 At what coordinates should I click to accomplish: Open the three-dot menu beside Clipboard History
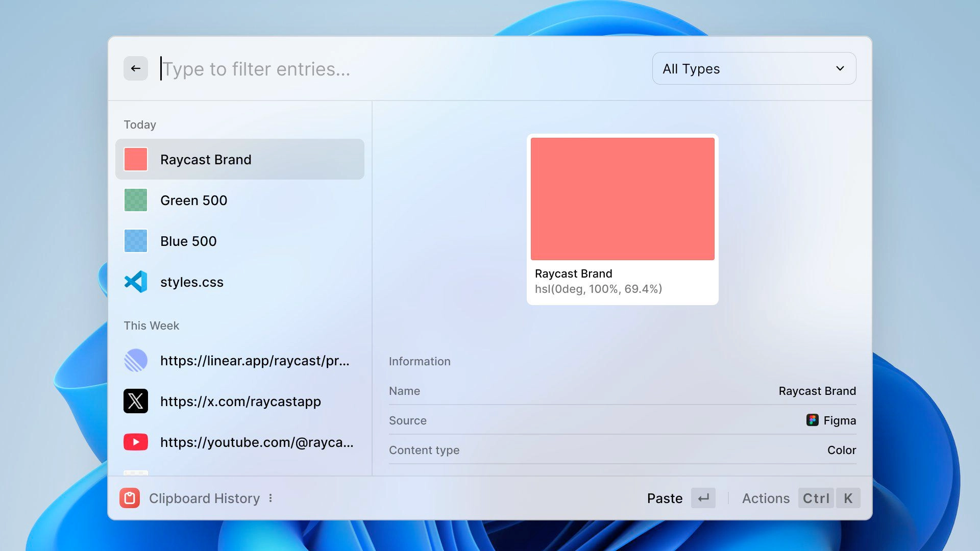tap(271, 498)
